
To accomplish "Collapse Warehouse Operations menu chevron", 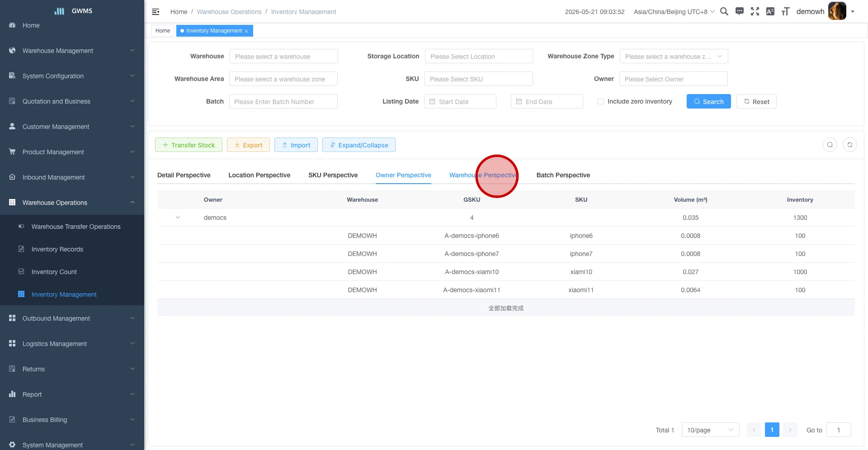I will point(132,203).
